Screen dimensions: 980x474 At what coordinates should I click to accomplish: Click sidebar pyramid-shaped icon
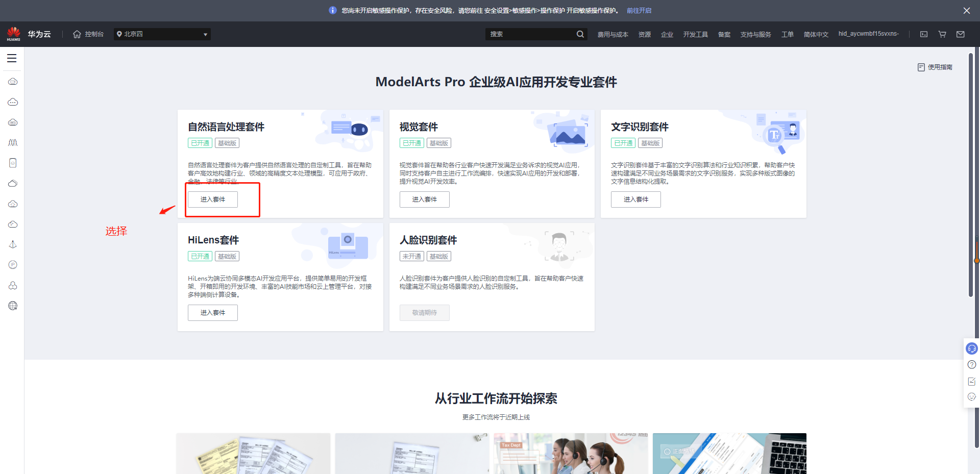coord(13,244)
